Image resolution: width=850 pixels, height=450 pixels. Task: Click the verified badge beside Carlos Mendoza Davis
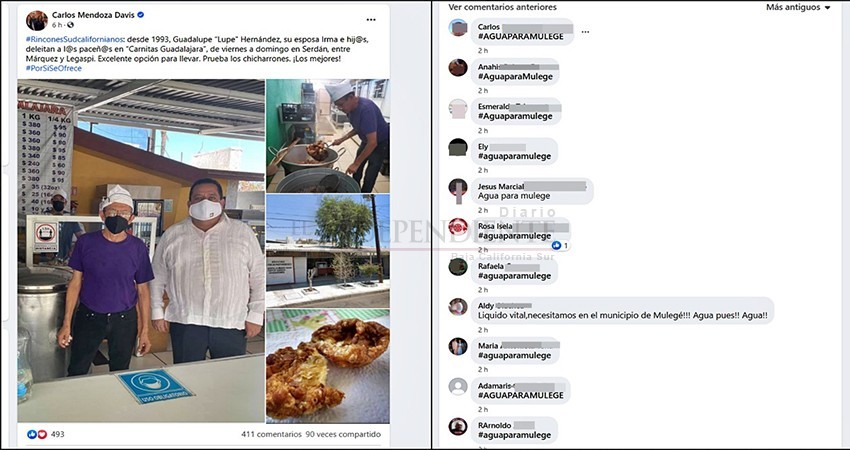141,15
